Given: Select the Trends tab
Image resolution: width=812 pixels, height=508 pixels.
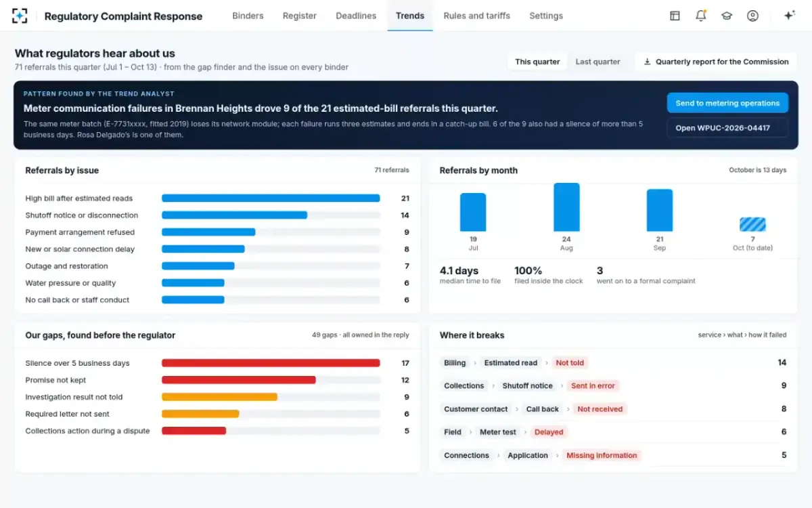Looking at the screenshot, I should pos(410,16).
